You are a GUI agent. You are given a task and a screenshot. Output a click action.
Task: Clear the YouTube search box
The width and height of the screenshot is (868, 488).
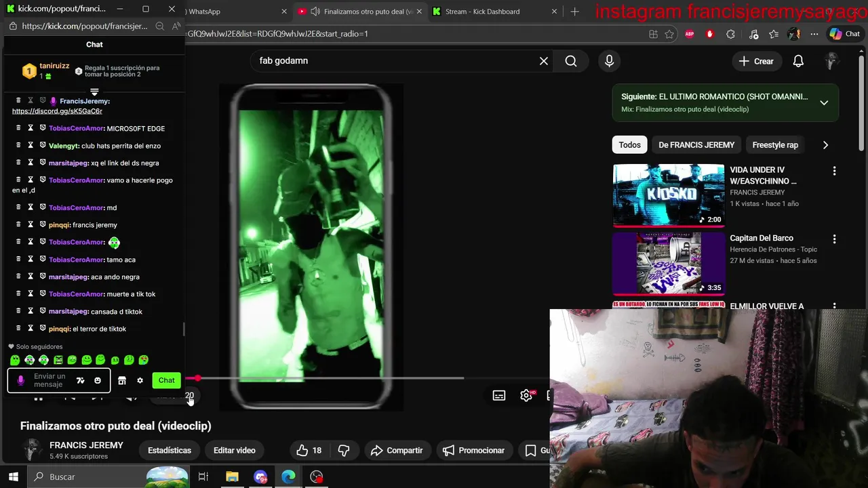coord(544,61)
